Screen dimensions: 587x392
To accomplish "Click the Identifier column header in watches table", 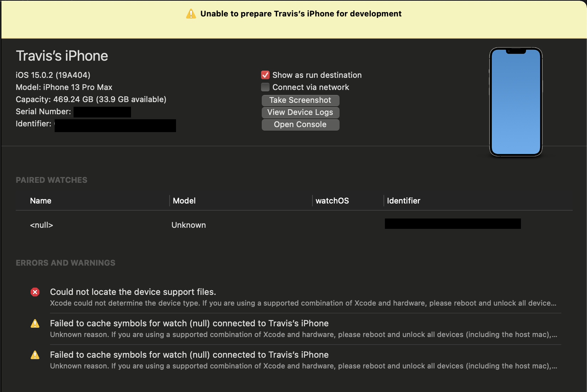I will point(403,201).
